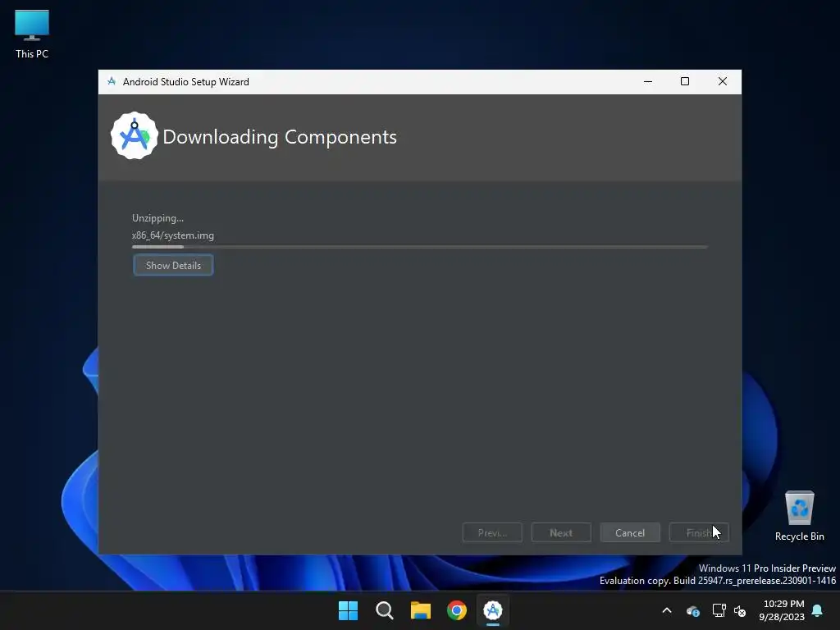Screen dimensions: 840x630
Task: Open the clock showing 10:29 PM
Action: [782, 610]
